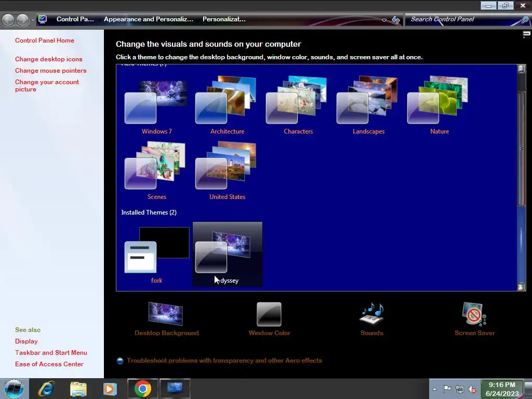Open Change desktop icons link

(48, 59)
